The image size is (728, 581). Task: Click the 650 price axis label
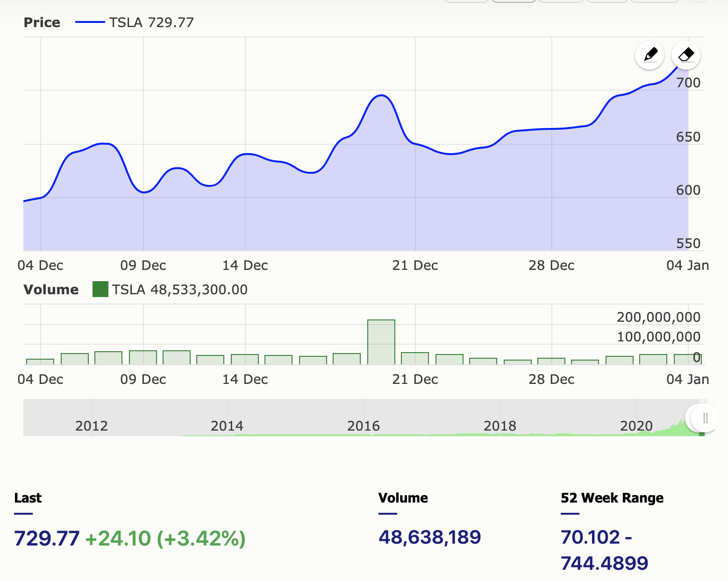click(x=688, y=137)
